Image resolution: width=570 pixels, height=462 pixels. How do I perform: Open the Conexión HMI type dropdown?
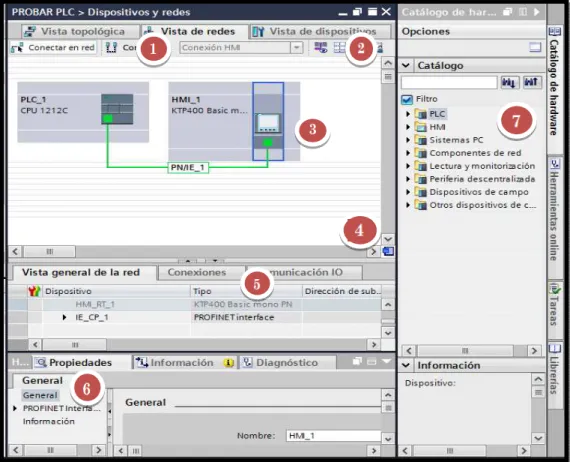pyautogui.click(x=296, y=48)
